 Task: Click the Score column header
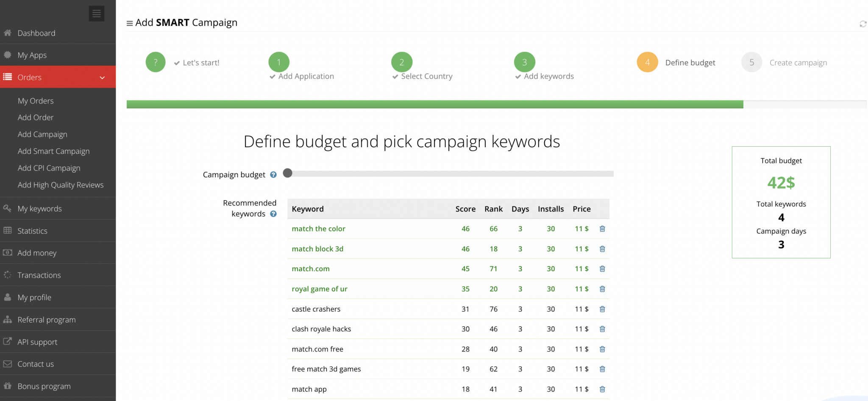[465, 209]
